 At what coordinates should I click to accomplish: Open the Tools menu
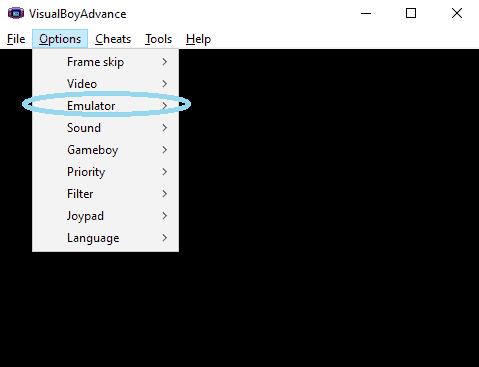coord(158,39)
